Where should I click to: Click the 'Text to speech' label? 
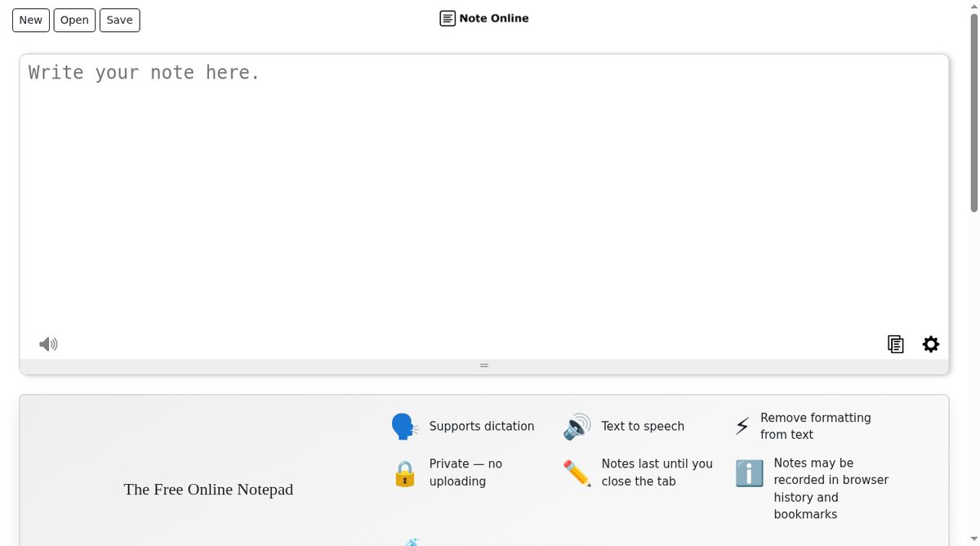tap(643, 427)
